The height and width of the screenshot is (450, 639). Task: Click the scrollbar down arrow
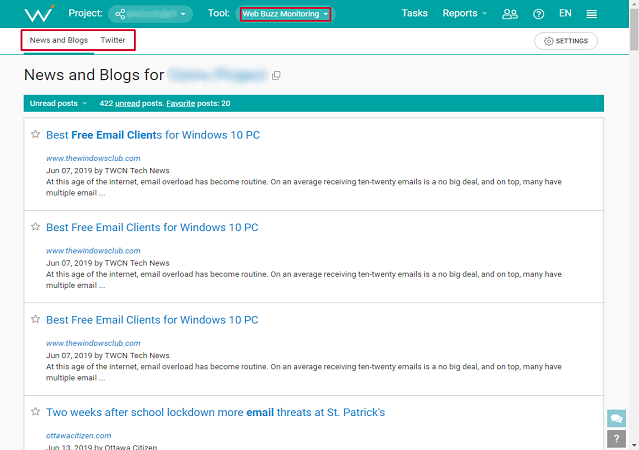[x=634, y=445]
